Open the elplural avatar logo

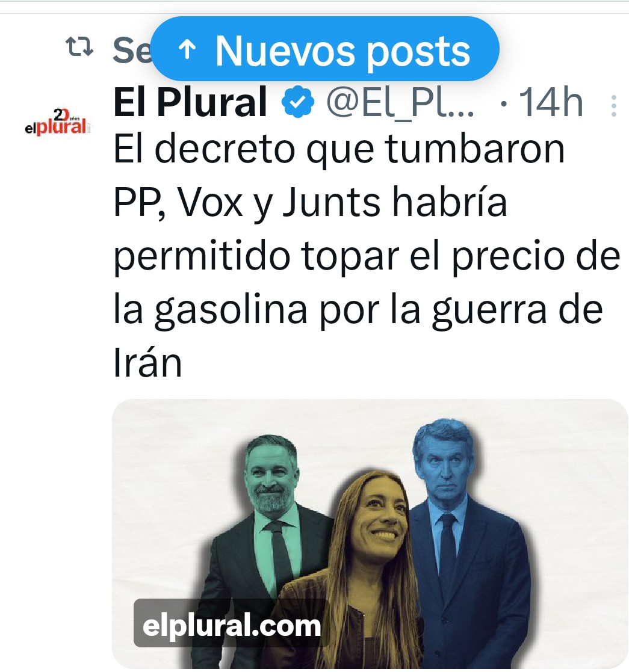click(57, 123)
